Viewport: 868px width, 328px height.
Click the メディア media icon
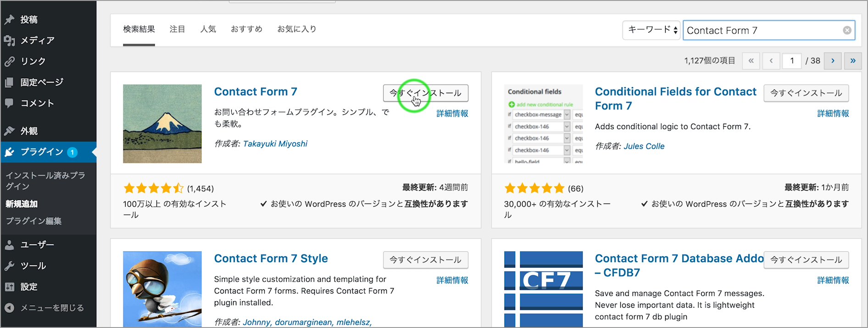pyautogui.click(x=10, y=40)
